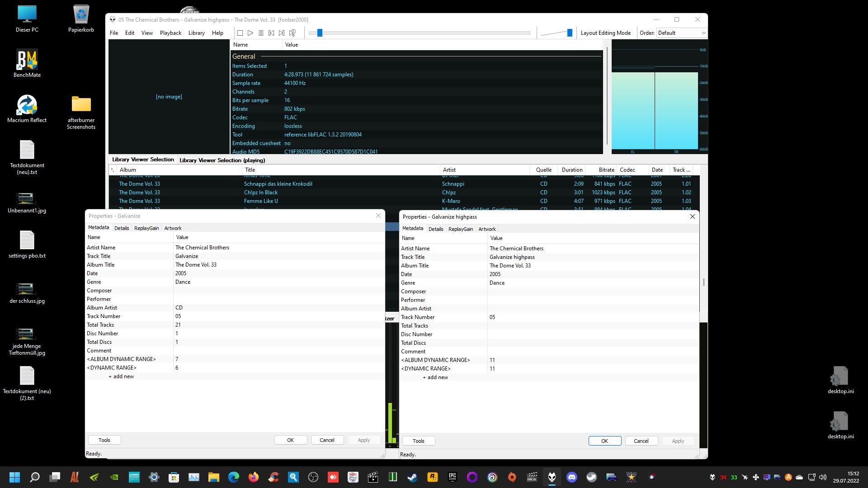Open ReplayGain tab in Galvanize highpass properties
Image resolution: width=868 pixels, height=488 pixels.
(x=461, y=229)
